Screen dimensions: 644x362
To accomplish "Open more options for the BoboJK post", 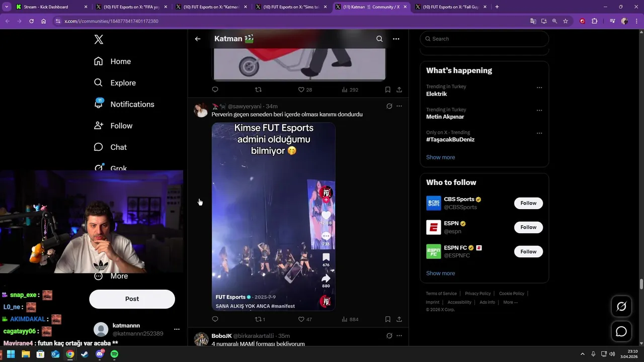I will (x=399, y=335).
